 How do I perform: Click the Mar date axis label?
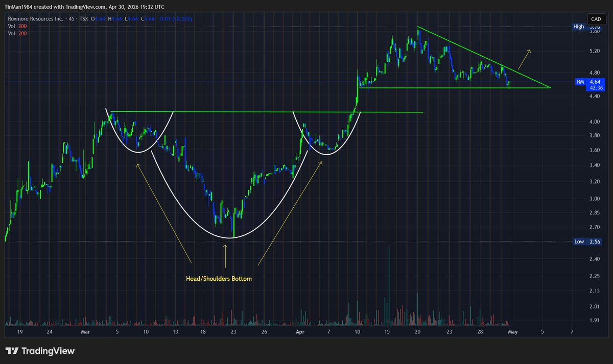[x=85, y=332]
